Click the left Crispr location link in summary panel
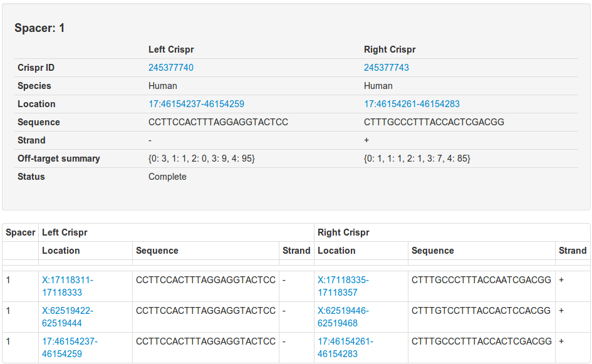This screenshot has width=592, height=364. 196,104
